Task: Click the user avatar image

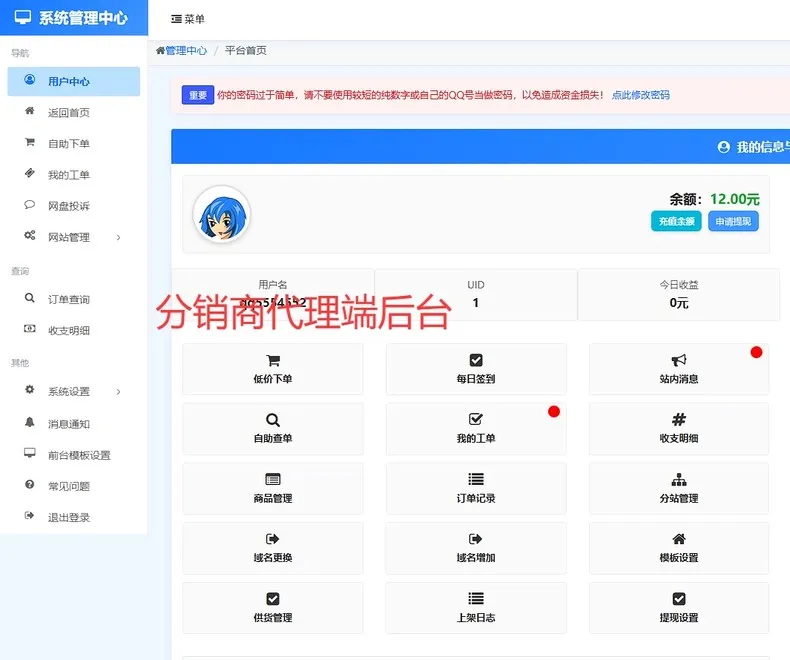Action: [x=221, y=214]
